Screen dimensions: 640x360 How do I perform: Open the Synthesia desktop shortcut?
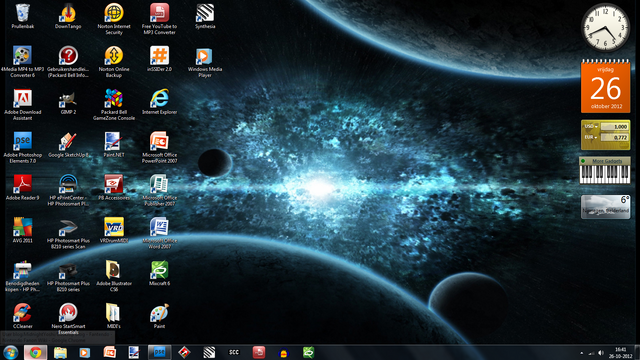(x=205, y=16)
